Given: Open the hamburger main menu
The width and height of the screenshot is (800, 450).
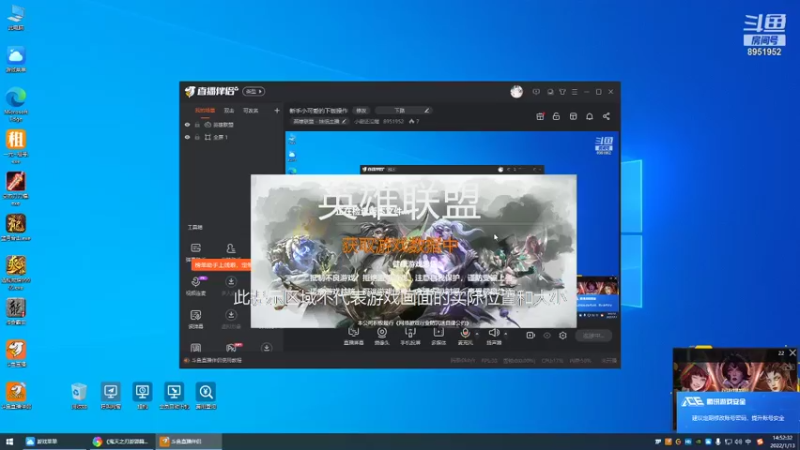Looking at the screenshot, I should click(574, 92).
